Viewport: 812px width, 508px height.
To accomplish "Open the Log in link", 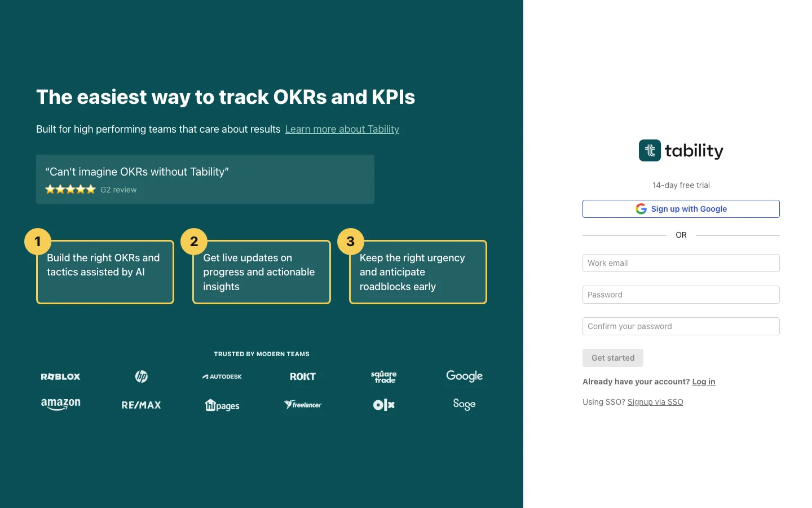I will (704, 382).
